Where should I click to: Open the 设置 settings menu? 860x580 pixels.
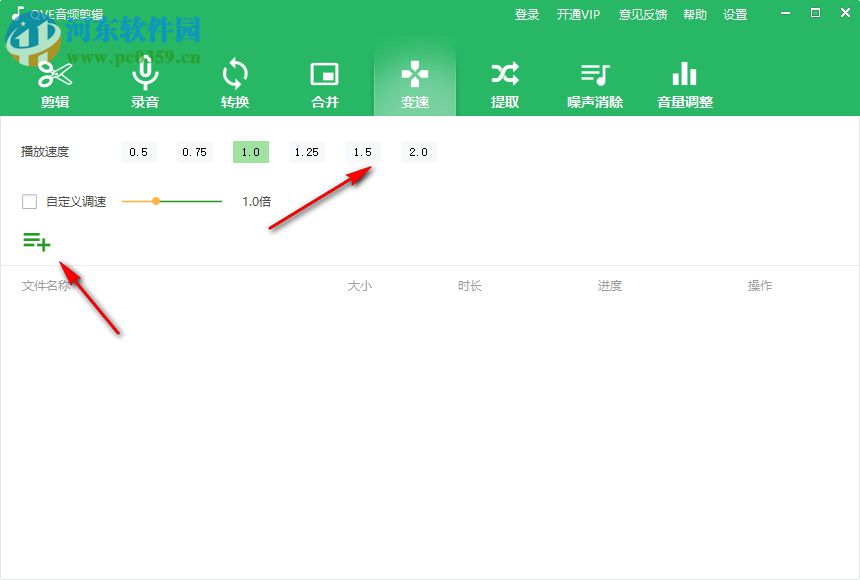coord(735,14)
